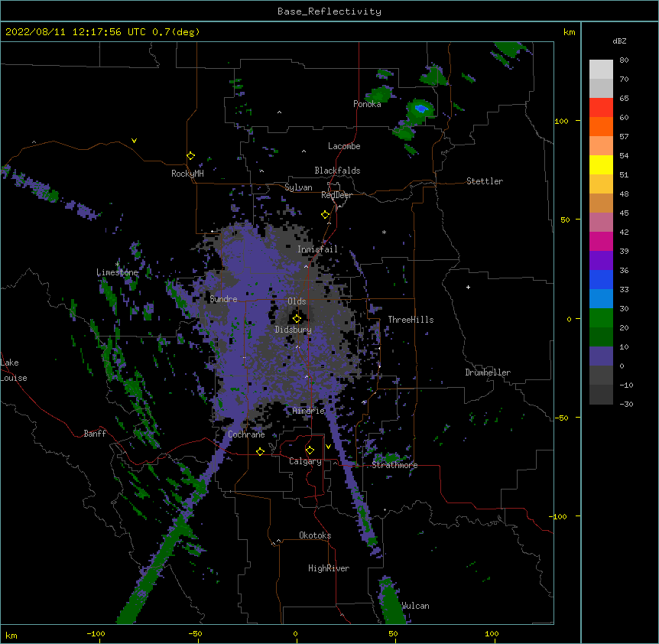
Task: Click the 65 value in the dBZ legend
Action: pyautogui.click(x=624, y=98)
